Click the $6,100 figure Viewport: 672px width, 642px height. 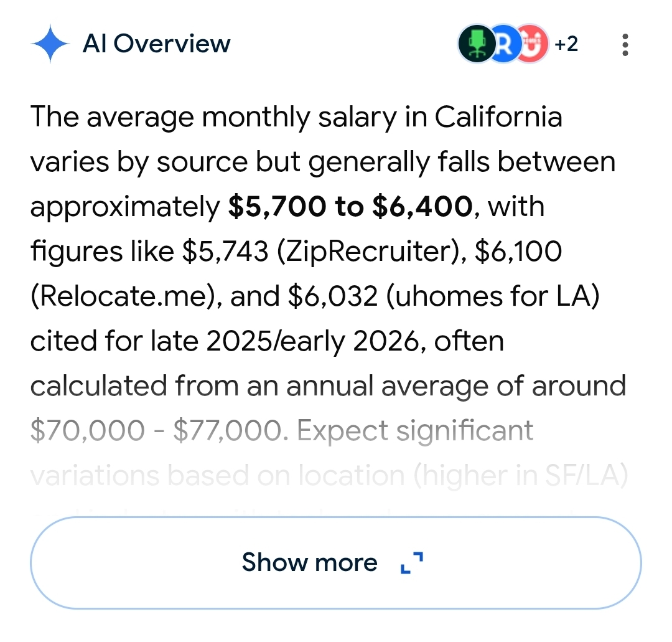518,252
